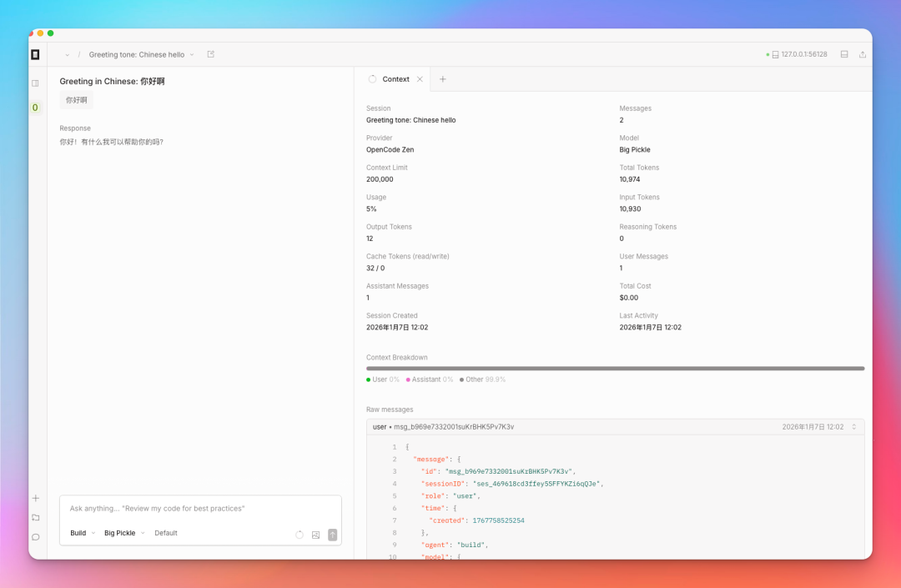
Task: Click the OpenCode logo icon in the sidebar
Action: click(x=35, y=54)
